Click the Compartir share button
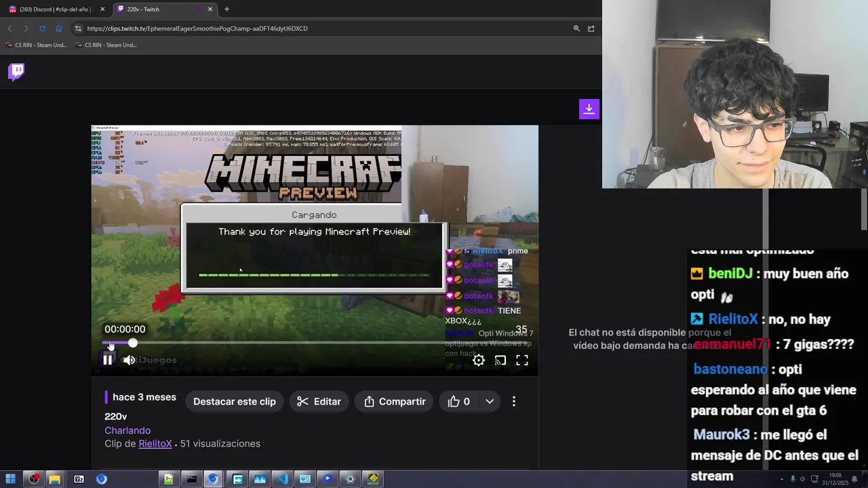The image size is (868, 488). (x=395, y=401)
